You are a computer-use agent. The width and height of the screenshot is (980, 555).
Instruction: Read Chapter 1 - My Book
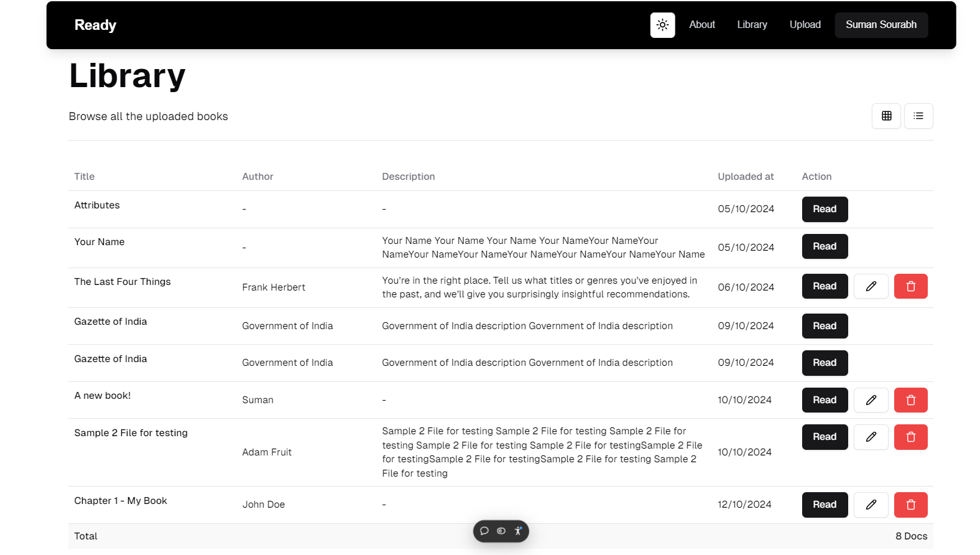(825, 505)
